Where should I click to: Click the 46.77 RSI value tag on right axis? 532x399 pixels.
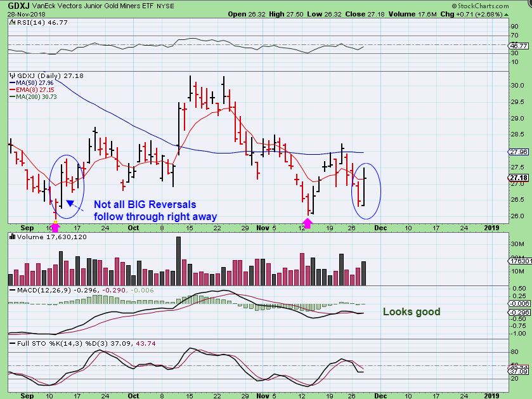pyautogui.click(x=519, y=46)
